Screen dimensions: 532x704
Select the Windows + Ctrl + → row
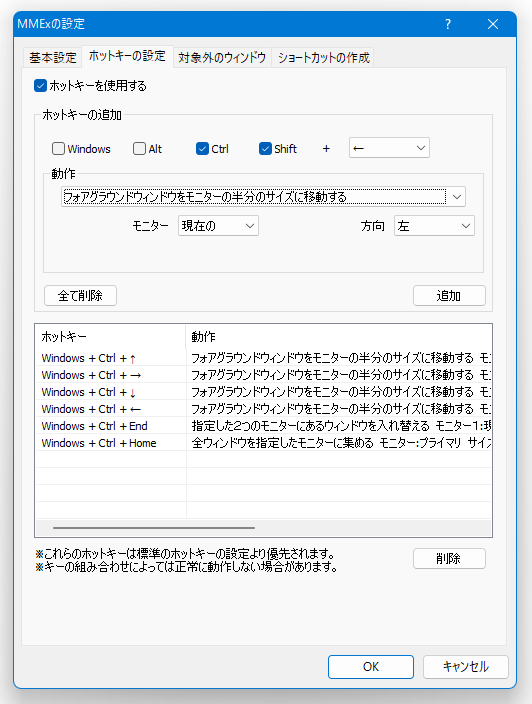(x=263, y=375)
